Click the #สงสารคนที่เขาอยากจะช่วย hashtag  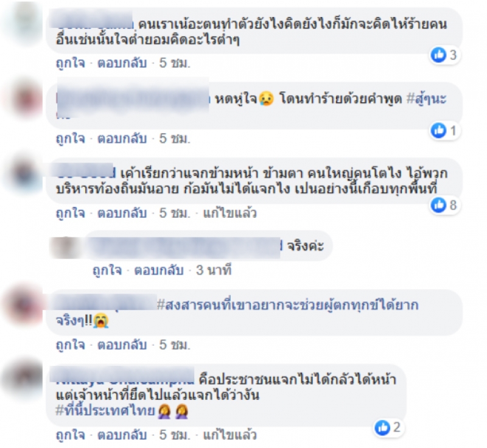coord(287,305)
